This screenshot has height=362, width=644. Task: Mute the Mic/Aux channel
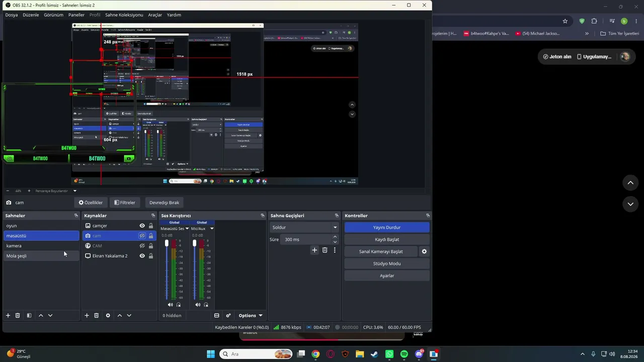point(198,305)
